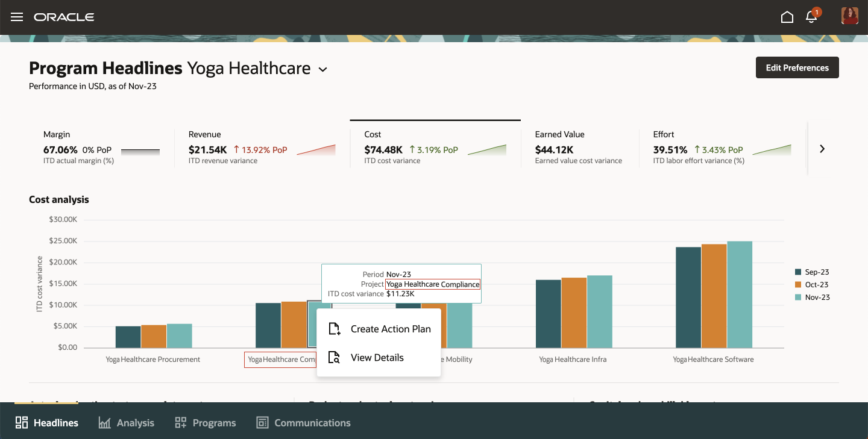The height and width of the screenshot is (439, 868).
Task: Switch to the Headlines tab
Action: [x=47, y=423]
